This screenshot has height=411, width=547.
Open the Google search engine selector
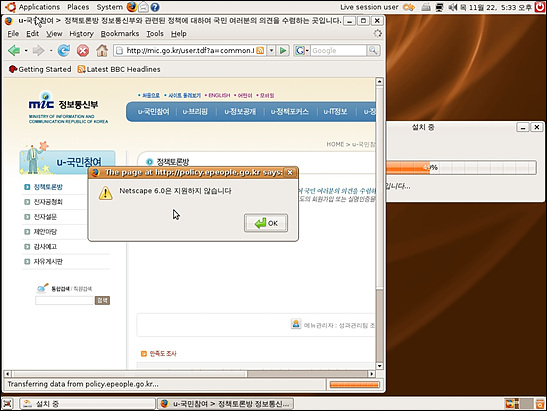[302, 51]
